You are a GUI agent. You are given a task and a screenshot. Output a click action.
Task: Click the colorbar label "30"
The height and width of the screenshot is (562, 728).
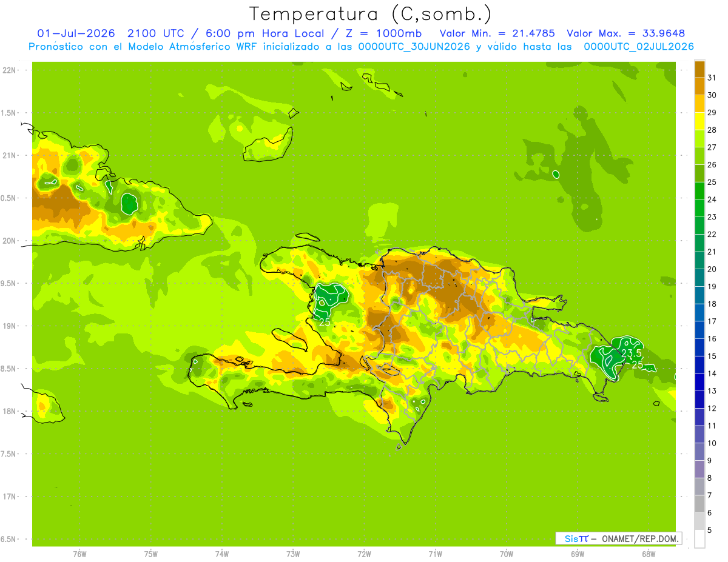coord(712,95)
